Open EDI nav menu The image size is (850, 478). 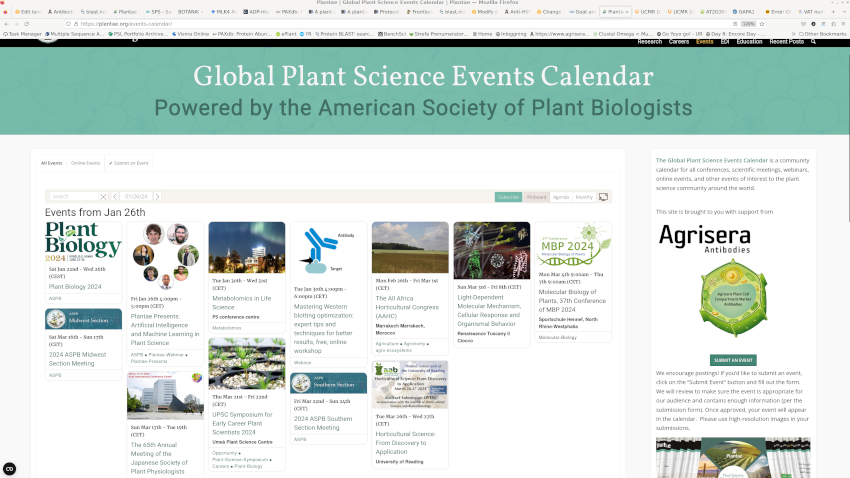(725, 42)
